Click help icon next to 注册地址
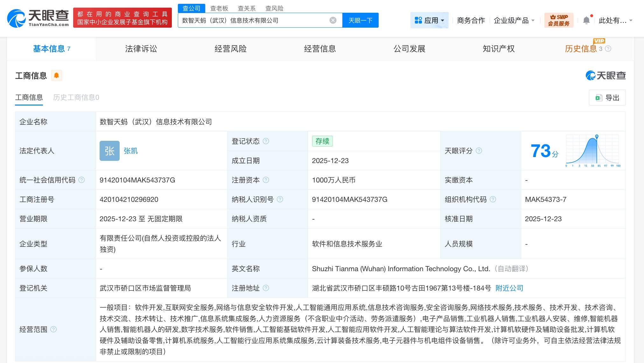Viewport: 644px width, 363px height. pyautogui.click(x=266, y=288)
